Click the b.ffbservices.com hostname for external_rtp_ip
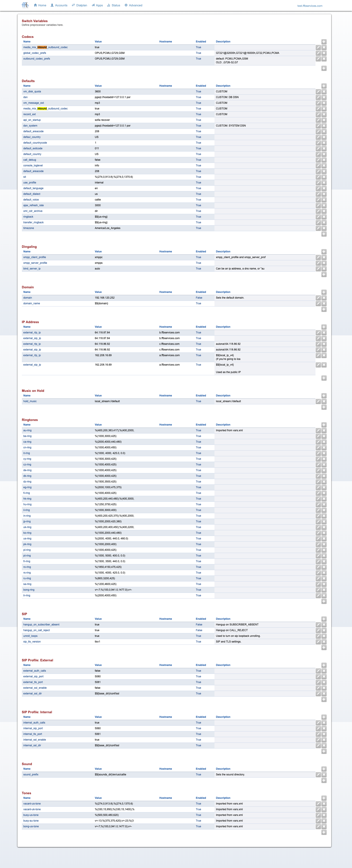The height and width of the screenshot is (868, 352). pos(169,333)
